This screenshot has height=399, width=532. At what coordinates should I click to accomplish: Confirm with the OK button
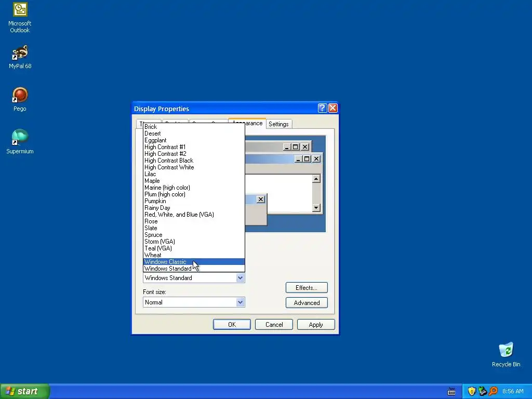click(x=232, y=324)
